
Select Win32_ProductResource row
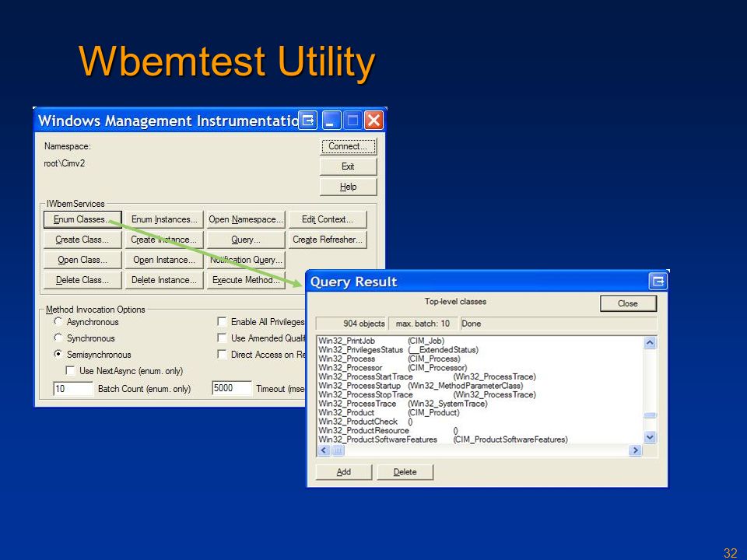click(480, 430)
